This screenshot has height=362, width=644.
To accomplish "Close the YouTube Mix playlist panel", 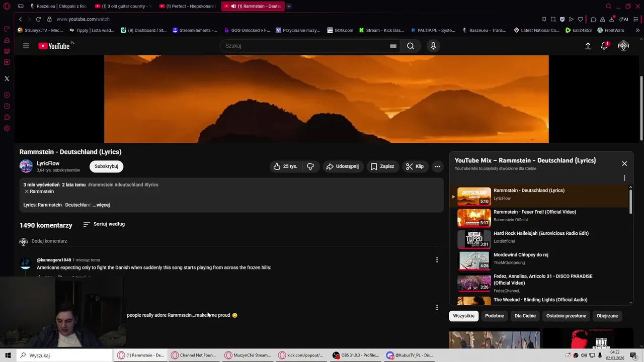I will 624,163.
